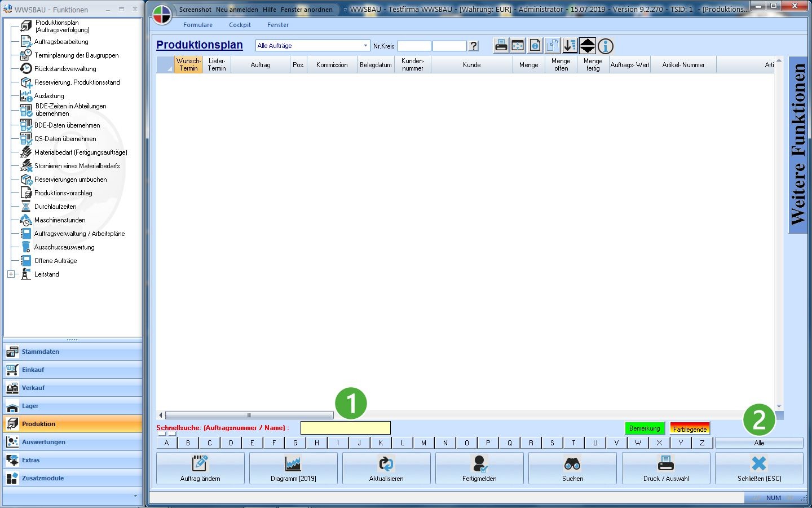The width and height of the screenshot is (812, 508).
Task: Click the Aktualisieren button
Action: tap(386, 468)
